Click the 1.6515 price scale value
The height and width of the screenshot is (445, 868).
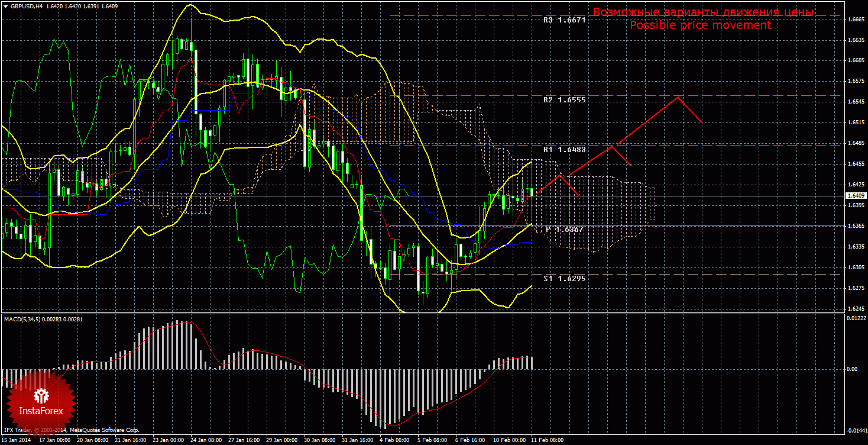(x=856, y=122)
